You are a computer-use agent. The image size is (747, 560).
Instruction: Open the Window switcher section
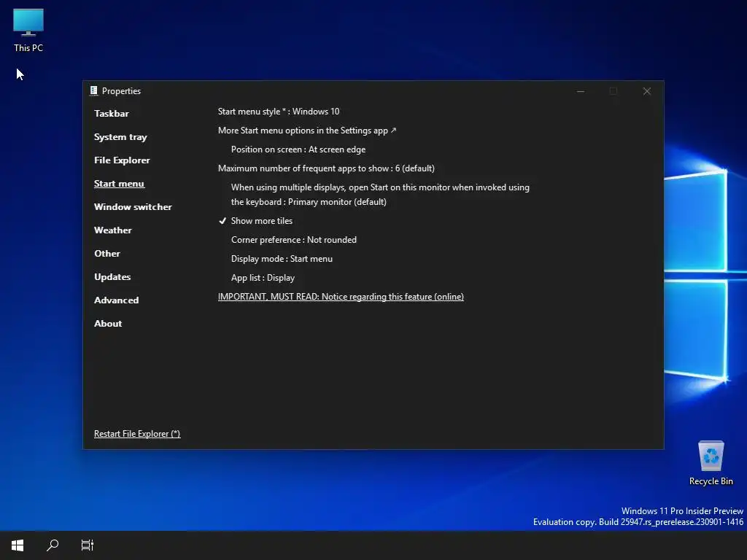click(x=133, y=206)
